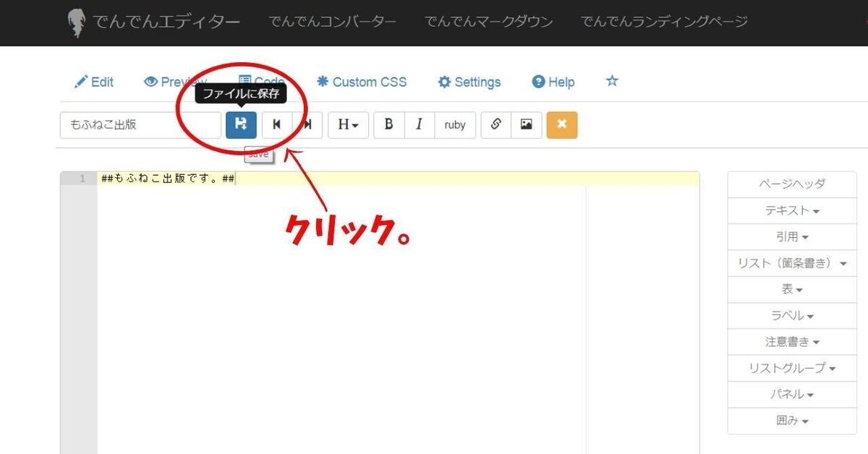868x454 pixels.
Task: Switch to the Preview tab
Action: click(x=174, y=82)
